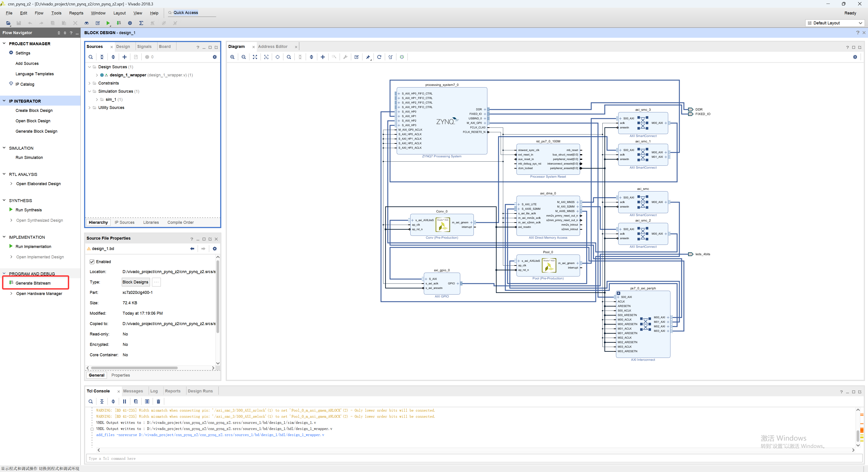Expand the design_1_wrapper source node
Image resolution: width=868 pixels, height=472 pixels.
pos(97,75)
